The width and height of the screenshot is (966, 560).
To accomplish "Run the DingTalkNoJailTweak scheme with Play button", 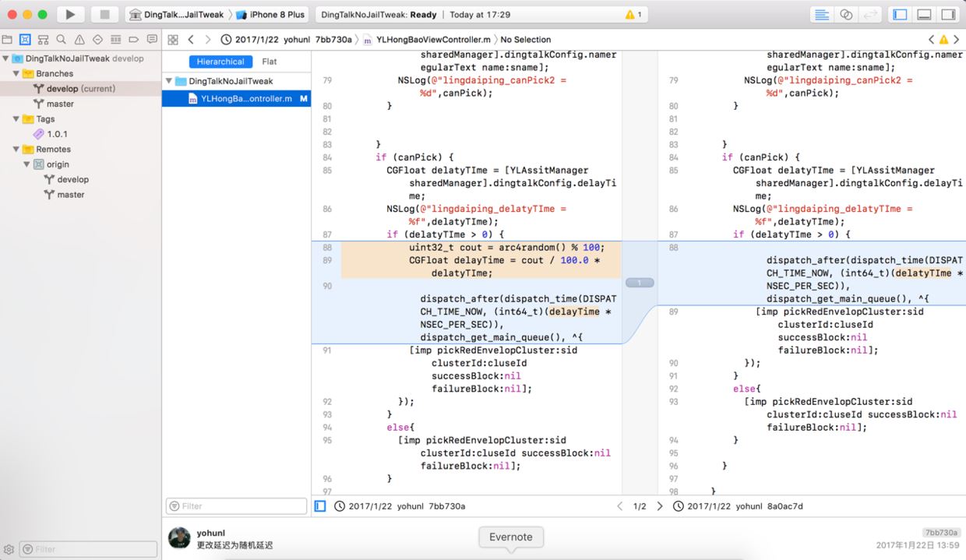I will (x=70, y=14).
